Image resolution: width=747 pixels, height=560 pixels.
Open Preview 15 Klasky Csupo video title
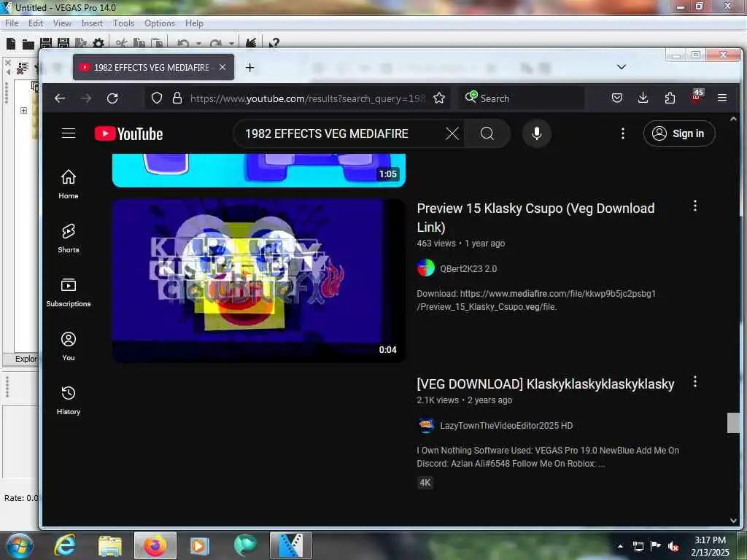535,217
